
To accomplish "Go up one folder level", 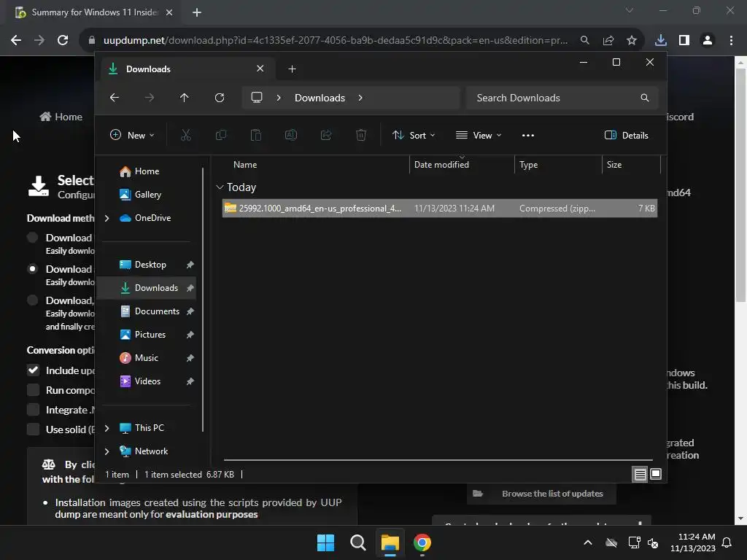I will pos(185,98).
